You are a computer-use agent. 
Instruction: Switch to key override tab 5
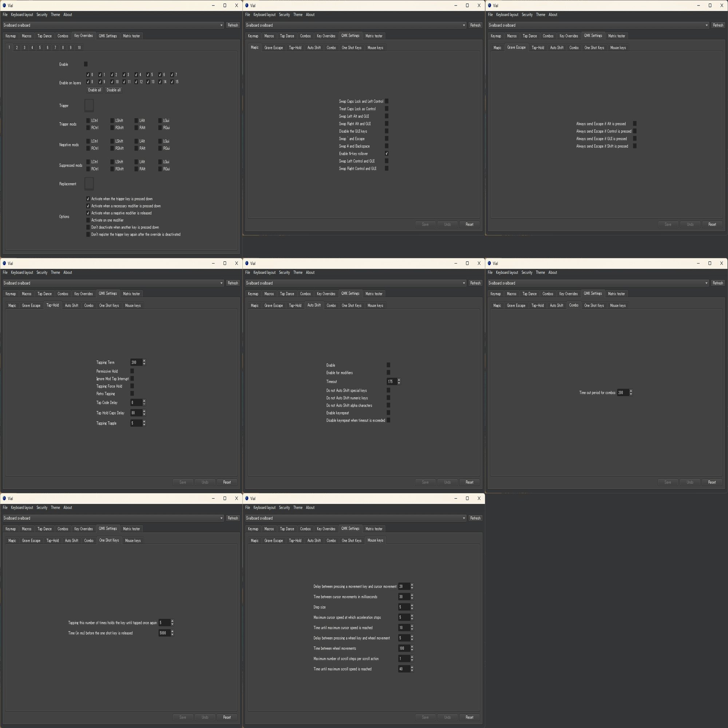tap(40, 48)
